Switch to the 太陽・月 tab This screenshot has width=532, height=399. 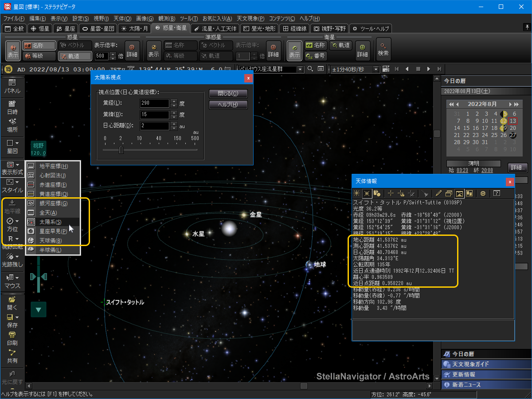coord(134,28)
